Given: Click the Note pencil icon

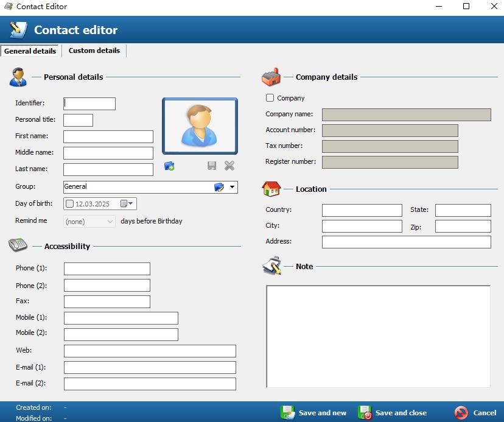Looking at the screenshot, I should click(x=271, y=266).
